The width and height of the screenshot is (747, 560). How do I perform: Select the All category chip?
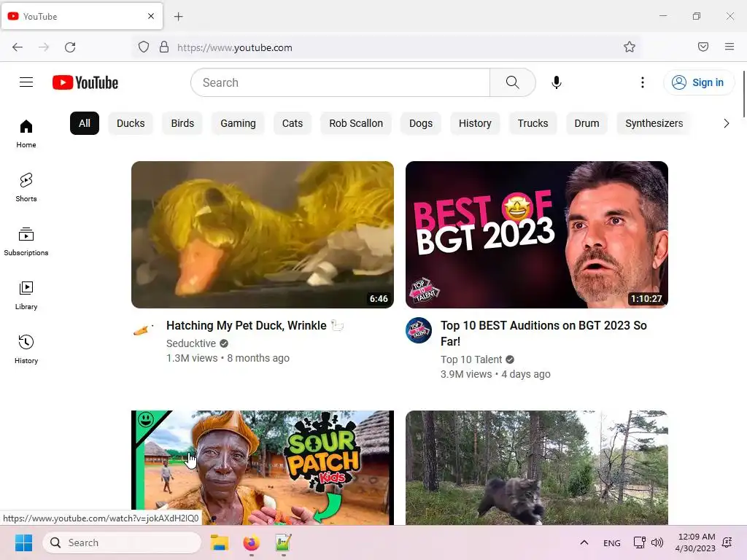click(85, 123)
